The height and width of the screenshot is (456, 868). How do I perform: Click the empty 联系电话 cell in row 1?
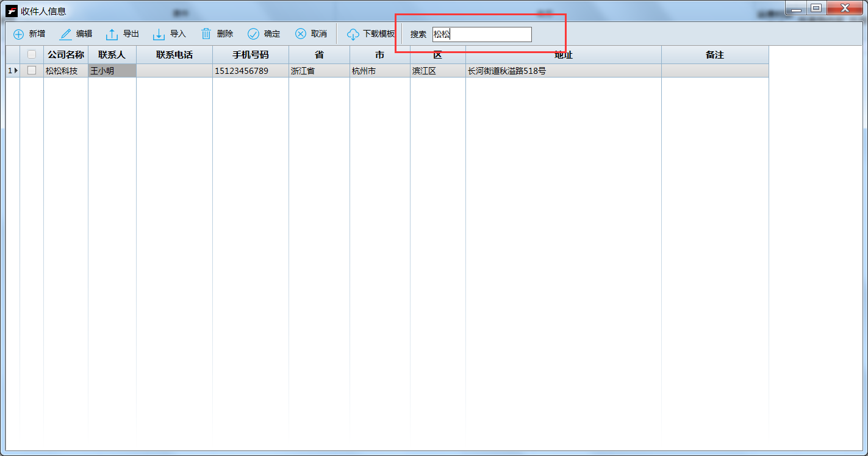(174, 71)
